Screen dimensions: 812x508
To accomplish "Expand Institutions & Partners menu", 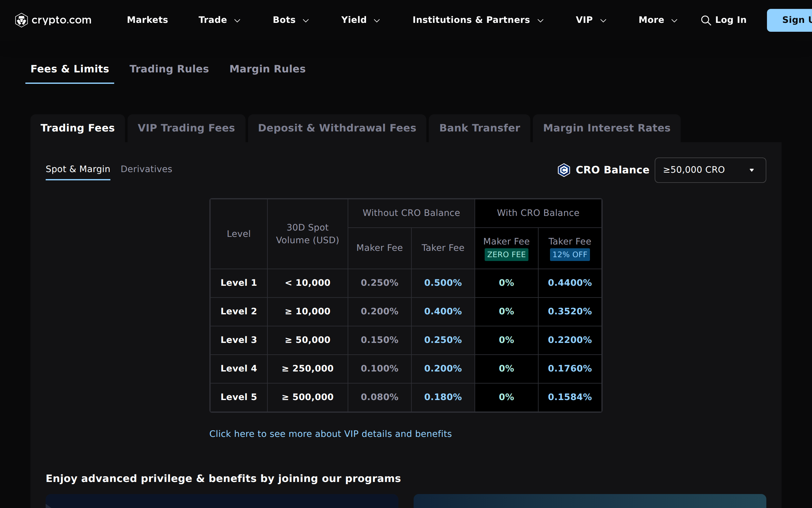I will pyautogui.click(x=478, y=20).
